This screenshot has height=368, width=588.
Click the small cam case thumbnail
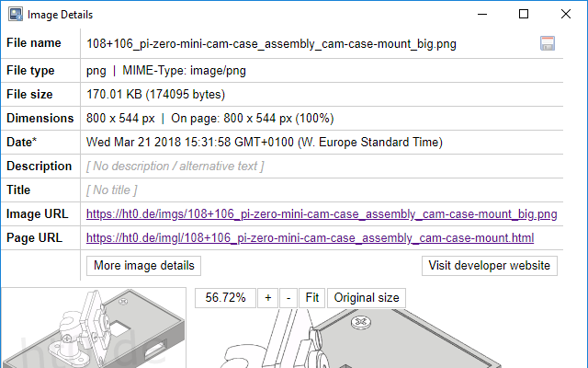click(x=92, y=328)
